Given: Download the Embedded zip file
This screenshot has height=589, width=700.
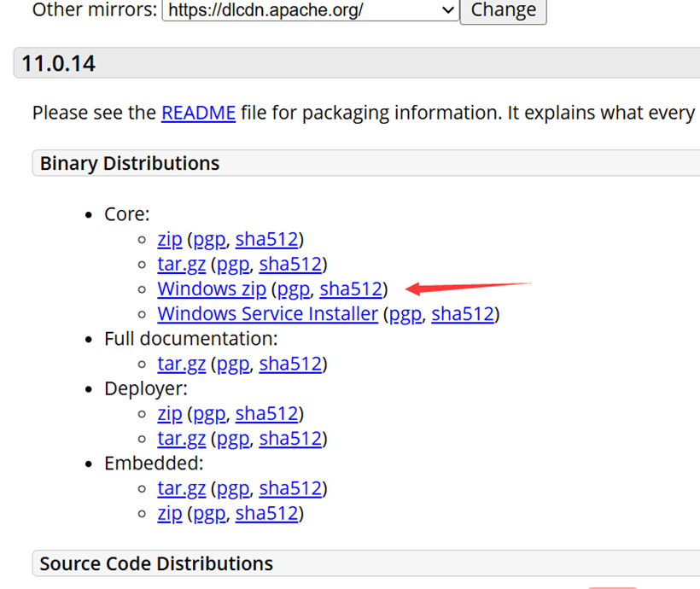Looking at the screenshot, I should pos(170,513).
